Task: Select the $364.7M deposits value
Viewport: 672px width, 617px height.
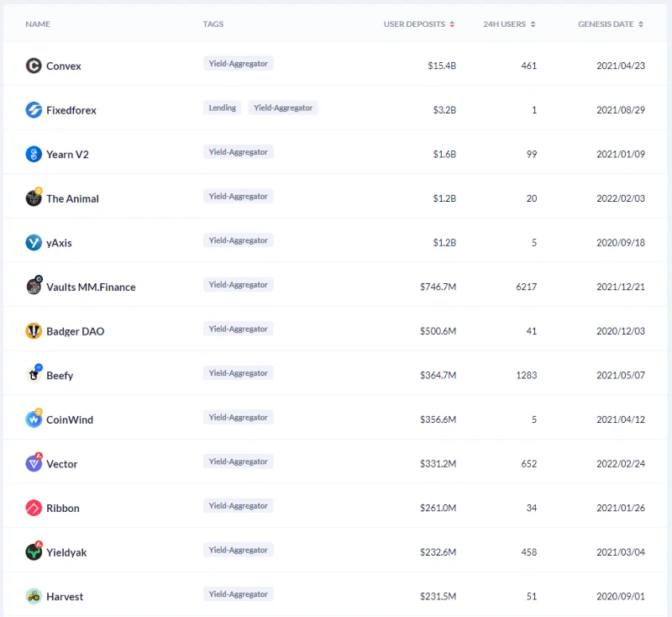Action: pos(438,375)
